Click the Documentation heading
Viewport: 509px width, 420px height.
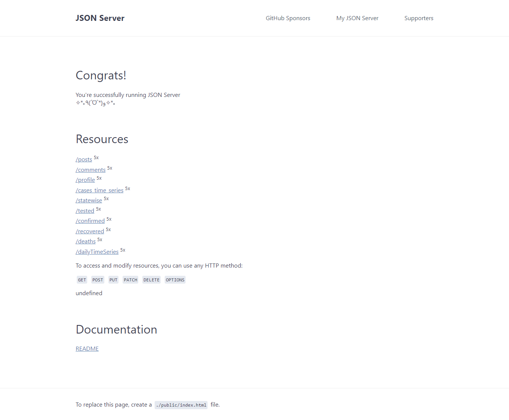point(116,329)
